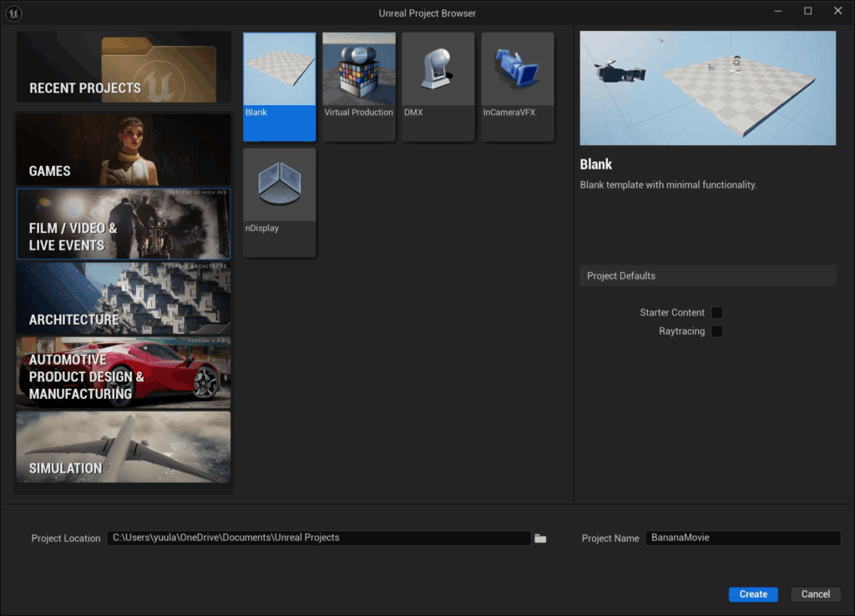Click the Cancel button
Viewport: 855px width, 616px height.
click(815, 594)
